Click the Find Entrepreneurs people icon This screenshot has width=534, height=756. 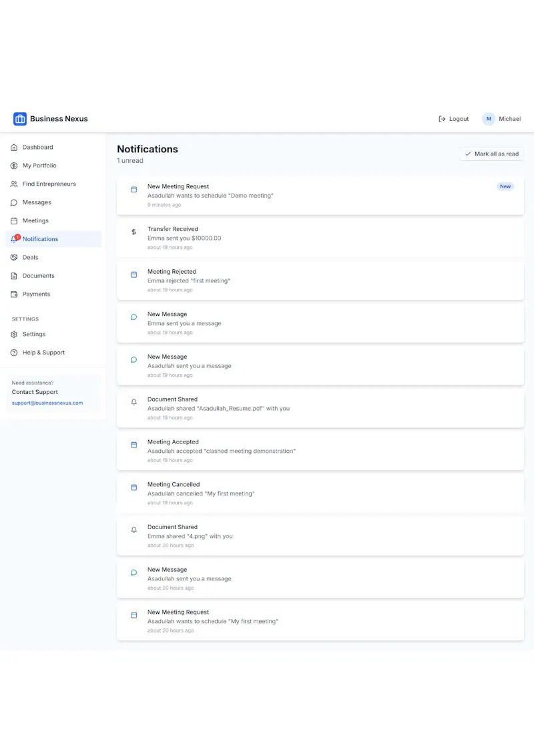click(14, 184)
